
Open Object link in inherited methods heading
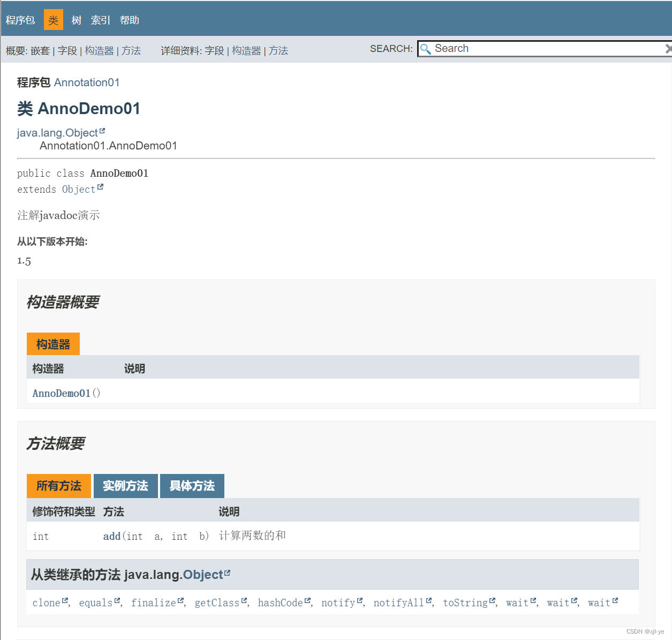coord(203,575)
